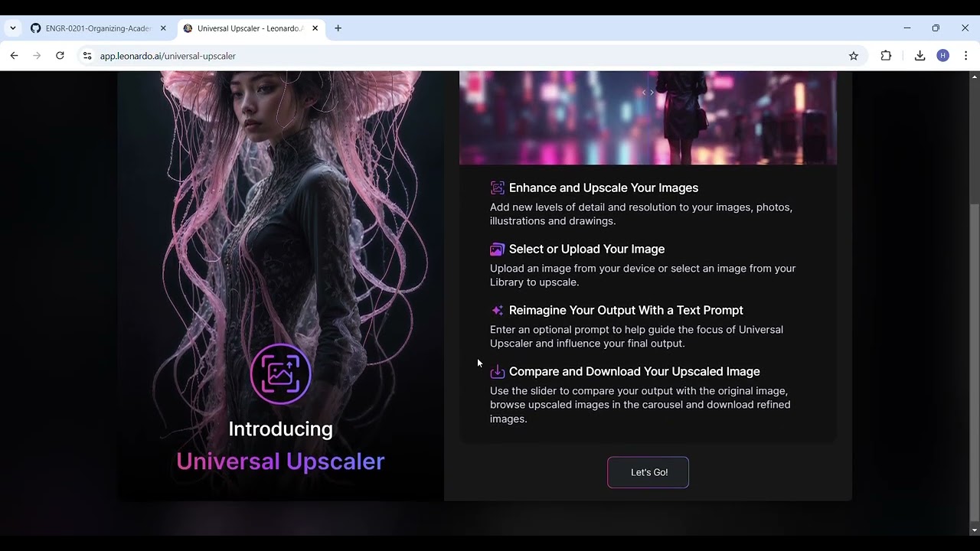The image size is (980, 551).
Task: Reload the current page
Action: click(x=60, y=56)
